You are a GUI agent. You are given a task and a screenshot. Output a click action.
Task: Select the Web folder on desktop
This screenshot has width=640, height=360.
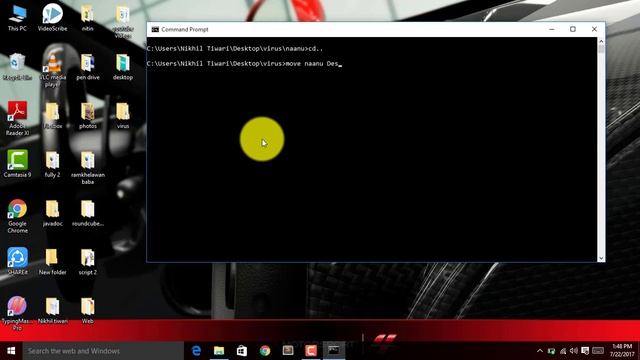tap(88, 311)
